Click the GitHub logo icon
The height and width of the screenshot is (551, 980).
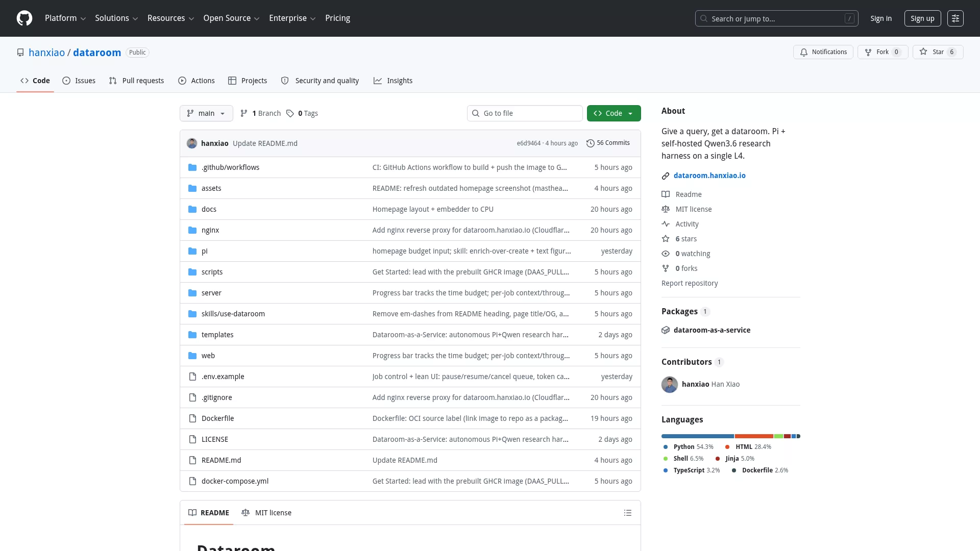(x=24, y=18)
